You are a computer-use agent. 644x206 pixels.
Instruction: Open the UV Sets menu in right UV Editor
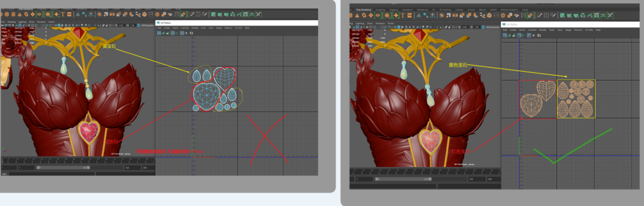pos(589,30)
